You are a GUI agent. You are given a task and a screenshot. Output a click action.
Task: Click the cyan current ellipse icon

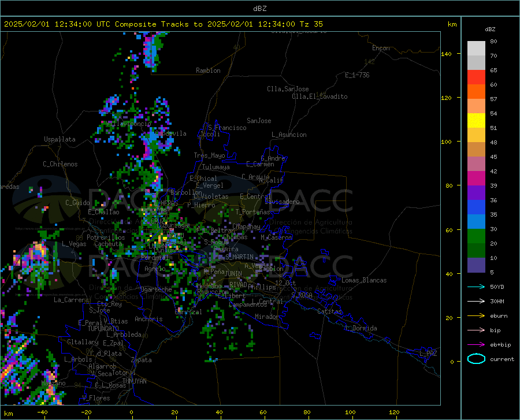coord(476,359)
